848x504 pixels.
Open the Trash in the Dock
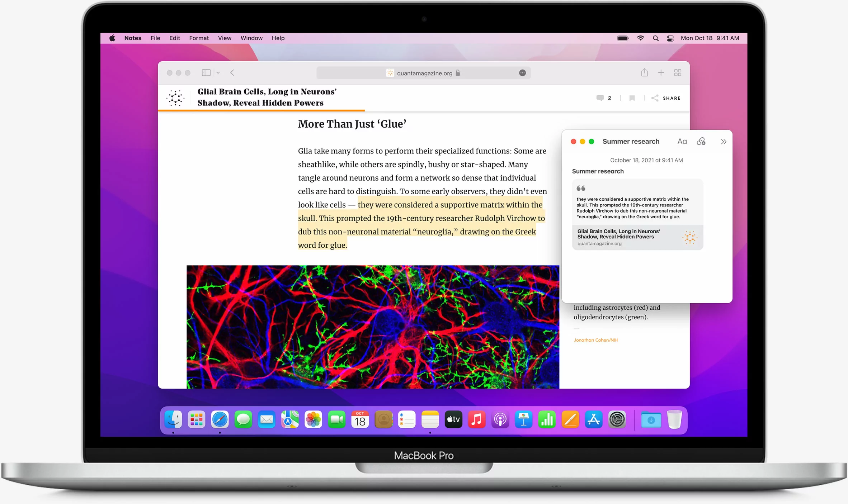click(x=674, y=419)
